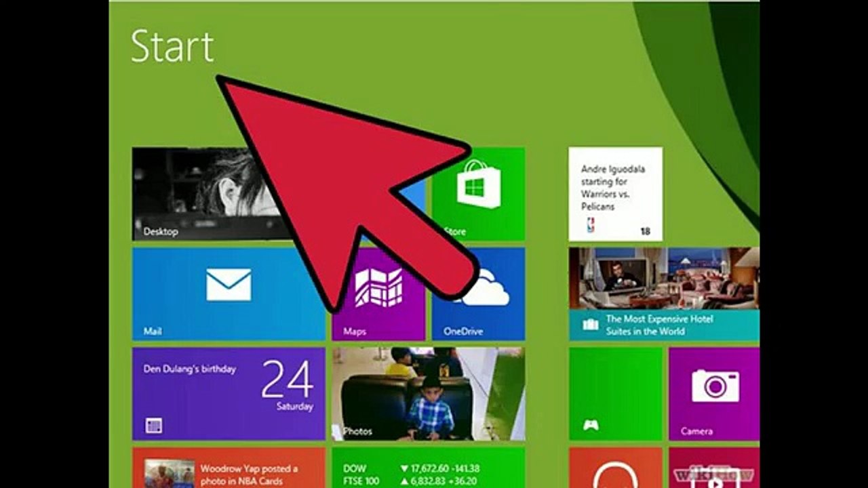
Task: Click the Start heading text
Action: point(172,46)
